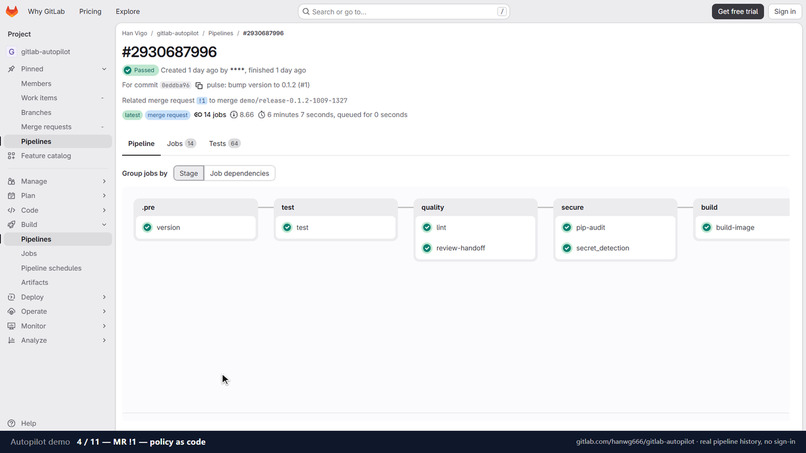806x453 pixels.
Task: Click the Operate section icon
Action: 11,312
